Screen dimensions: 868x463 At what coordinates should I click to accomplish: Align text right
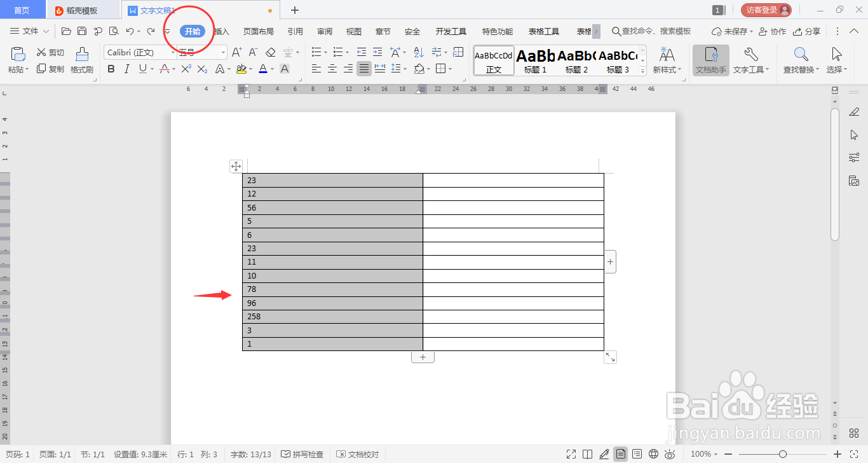coord(348,69)
